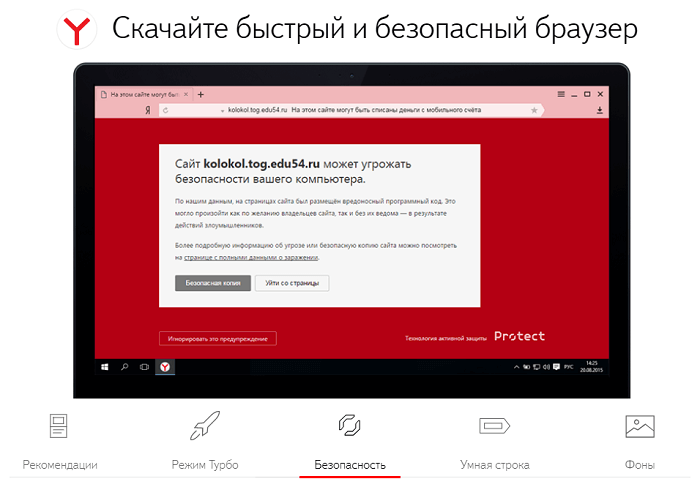Open the Windows Start menu
Image resolution: width=700 pixels, height=487 pixels.
(x=105, y=367)
